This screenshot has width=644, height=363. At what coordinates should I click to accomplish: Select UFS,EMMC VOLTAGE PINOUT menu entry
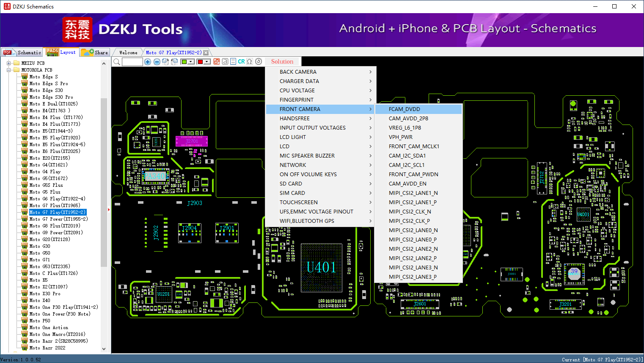(x=320, y=212)
